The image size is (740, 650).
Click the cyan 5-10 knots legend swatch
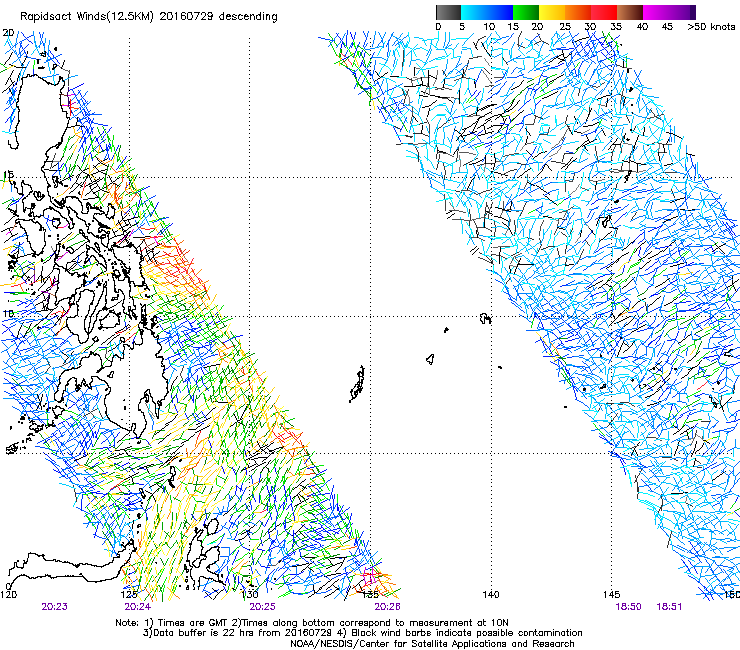point(474,12)
